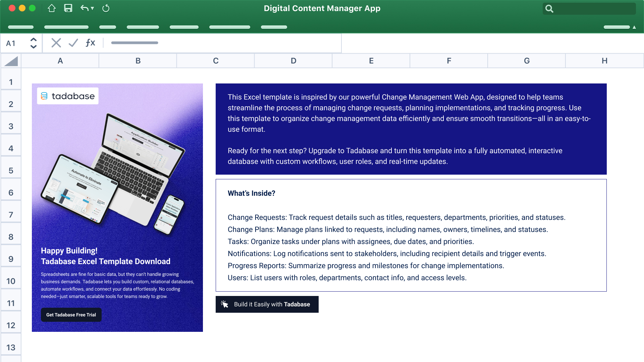Screen dimensions: 644x362
Task: Click 'Happy Building!' heading text
Action: coord(69,251)
